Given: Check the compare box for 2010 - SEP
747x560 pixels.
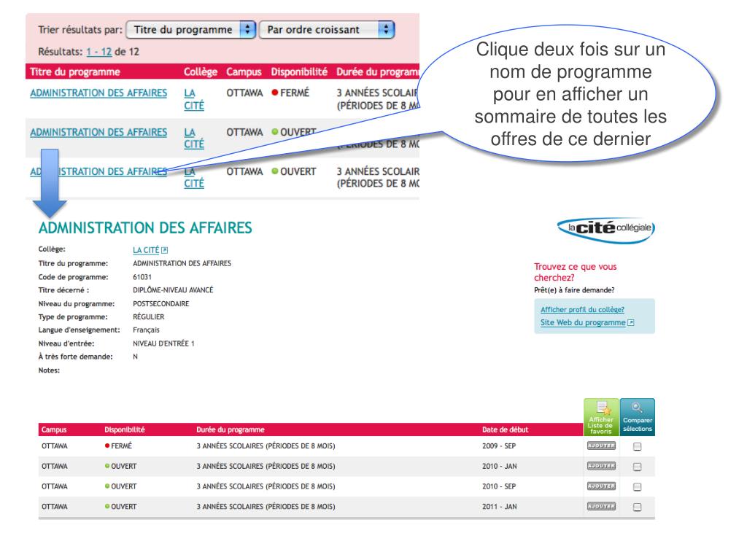Looking at the screenshot, I should pos(638,487).
